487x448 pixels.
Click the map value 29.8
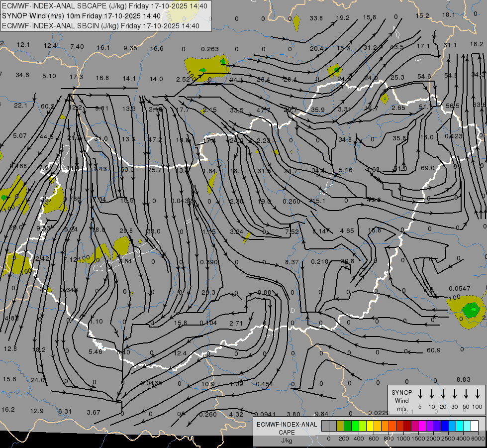126,230
